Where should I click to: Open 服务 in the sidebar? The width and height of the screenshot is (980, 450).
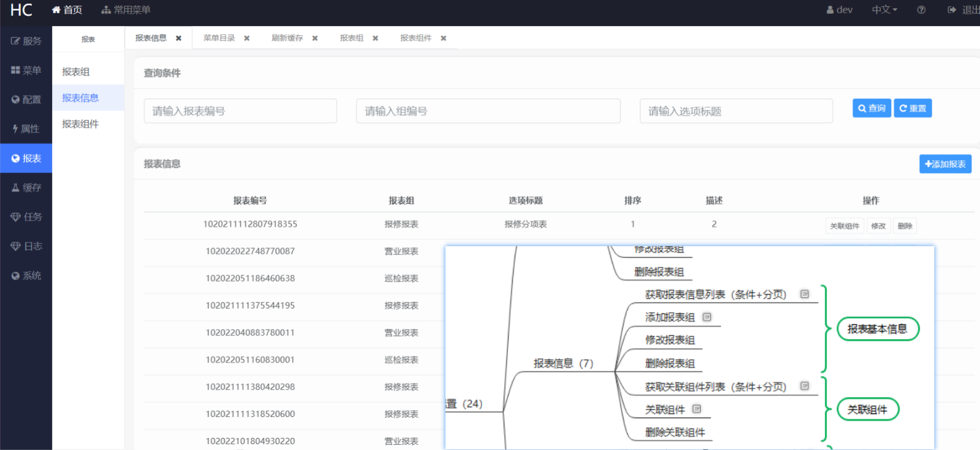[x=26, y=41]
